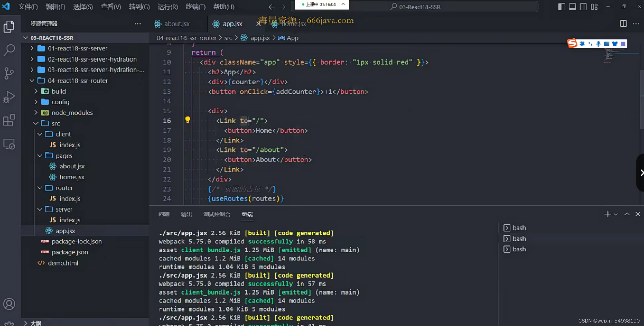
Task: Open the 终端(T) menu
Action: click(195, 7)
